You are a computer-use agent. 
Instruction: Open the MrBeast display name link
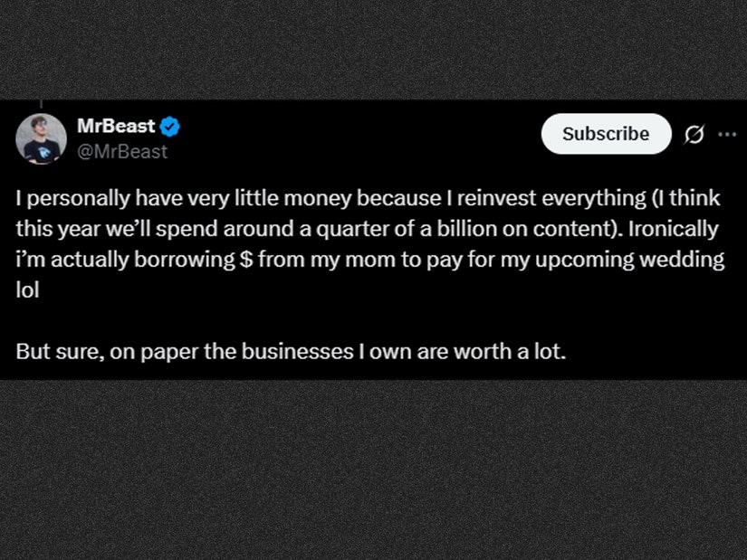click(x=116, y=126)
